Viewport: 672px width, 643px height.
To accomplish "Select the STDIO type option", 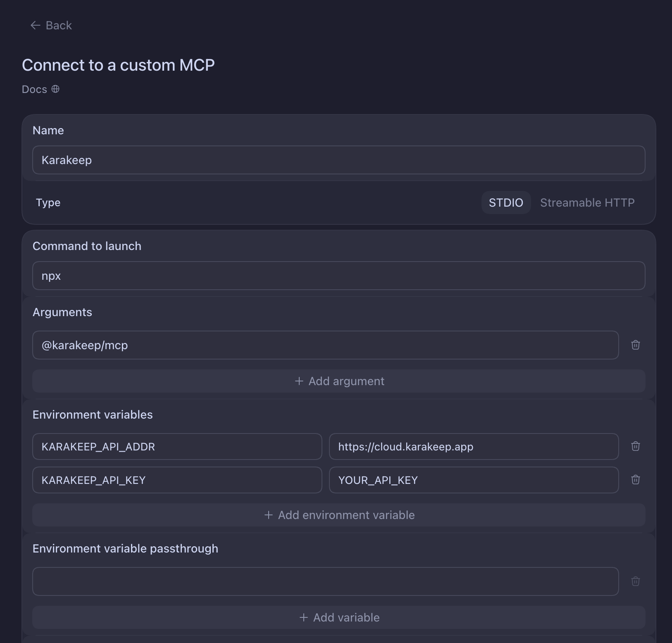I will (x=506, y=202).
